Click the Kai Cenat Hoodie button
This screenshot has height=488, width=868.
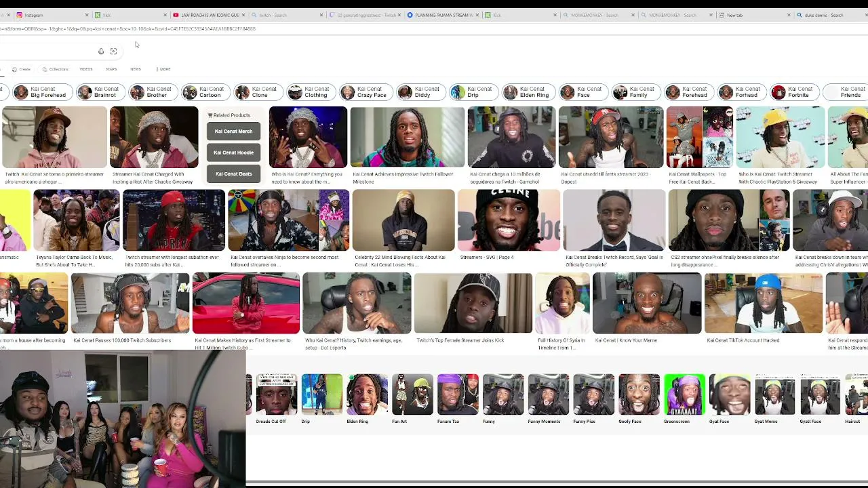[233, 152]
